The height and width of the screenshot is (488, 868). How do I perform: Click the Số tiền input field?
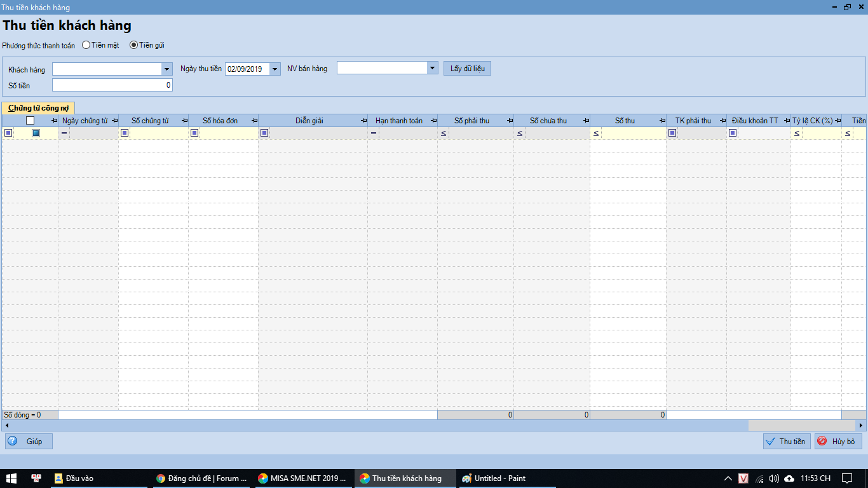click(x=112, y=85)
